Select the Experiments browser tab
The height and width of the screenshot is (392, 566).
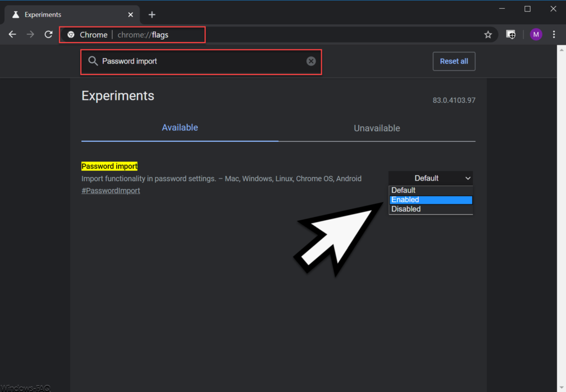(72, 15)
